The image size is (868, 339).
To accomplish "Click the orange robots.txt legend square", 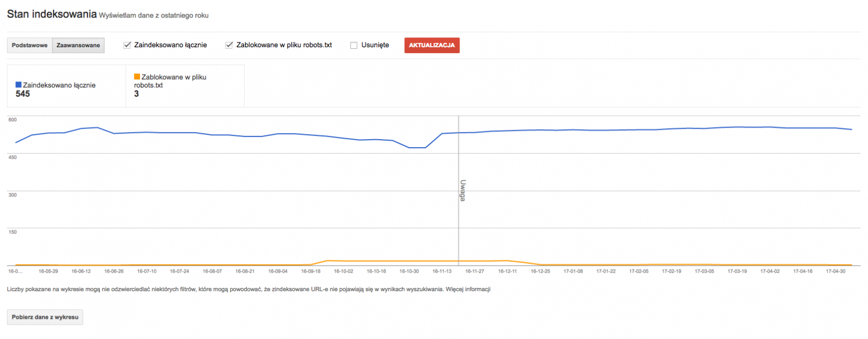I will coord(137,77).
